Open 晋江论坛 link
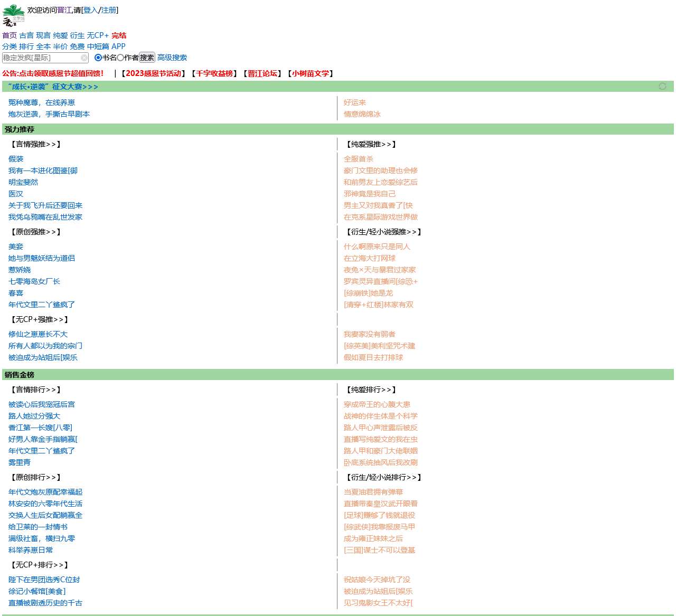This screenshot has height=616, width=676. coord(262,73)
